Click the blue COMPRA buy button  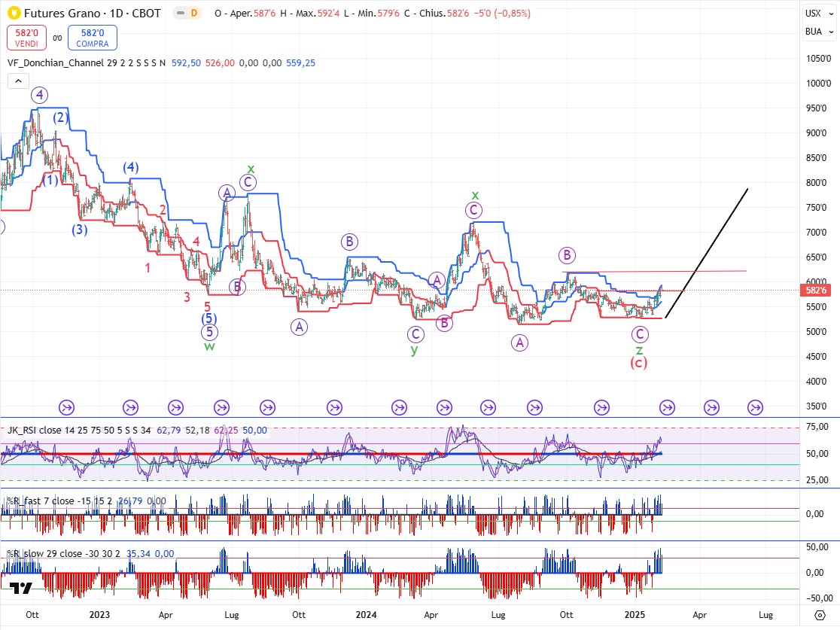pyautogui.click(x=92, y=38)
